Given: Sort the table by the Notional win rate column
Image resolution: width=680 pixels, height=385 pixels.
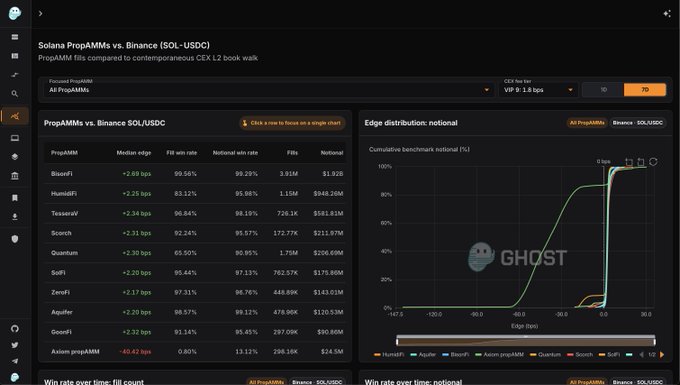Looking at the screenshot, I should coord(235,153).
